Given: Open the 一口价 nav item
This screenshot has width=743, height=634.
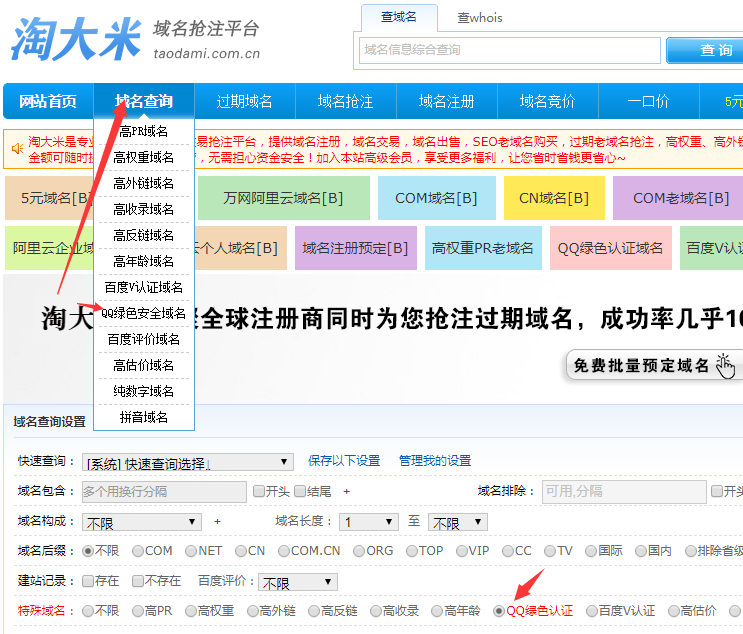Looking at the screenshot, I should 649,101.
